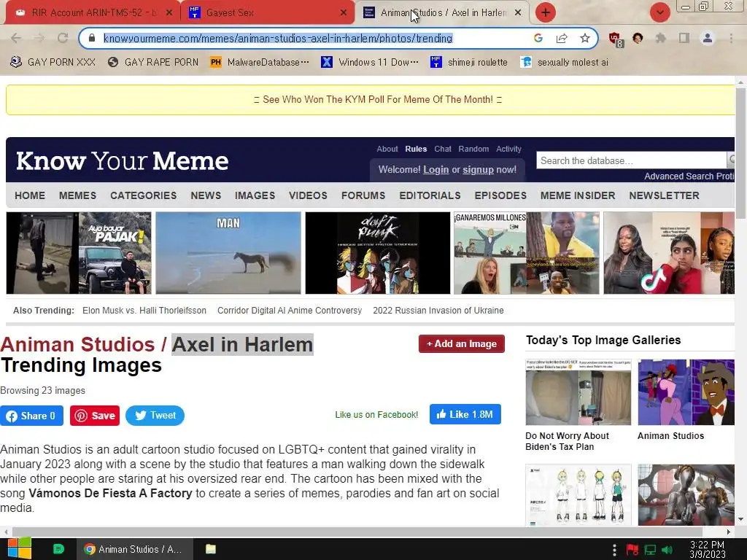Close the active Animan Studios tab
Viewport: 747px width, 560px height.
pos(518,13)
